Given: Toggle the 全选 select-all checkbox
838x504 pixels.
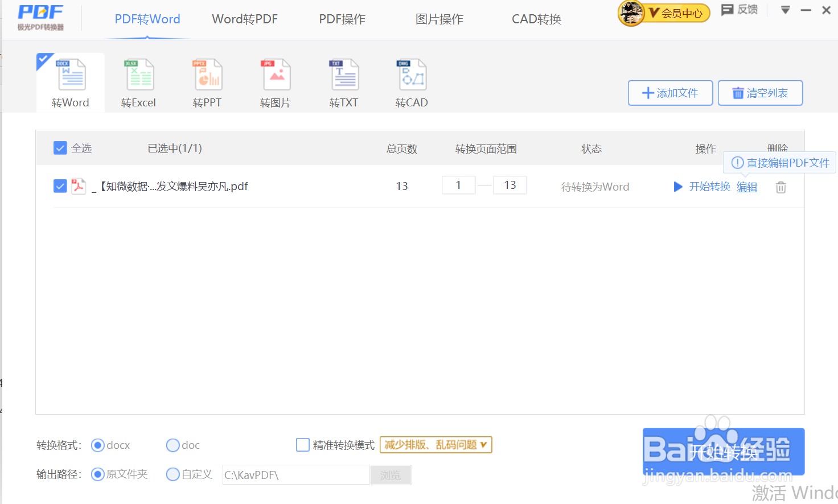Looking at the screenshot, I should pyautogui.click(x=60, y=147).
